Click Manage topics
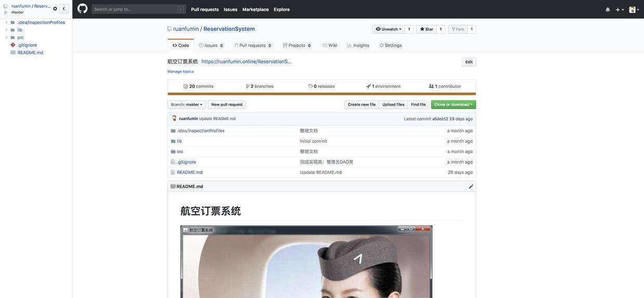644x298 pixels. [x=181, y=72]
